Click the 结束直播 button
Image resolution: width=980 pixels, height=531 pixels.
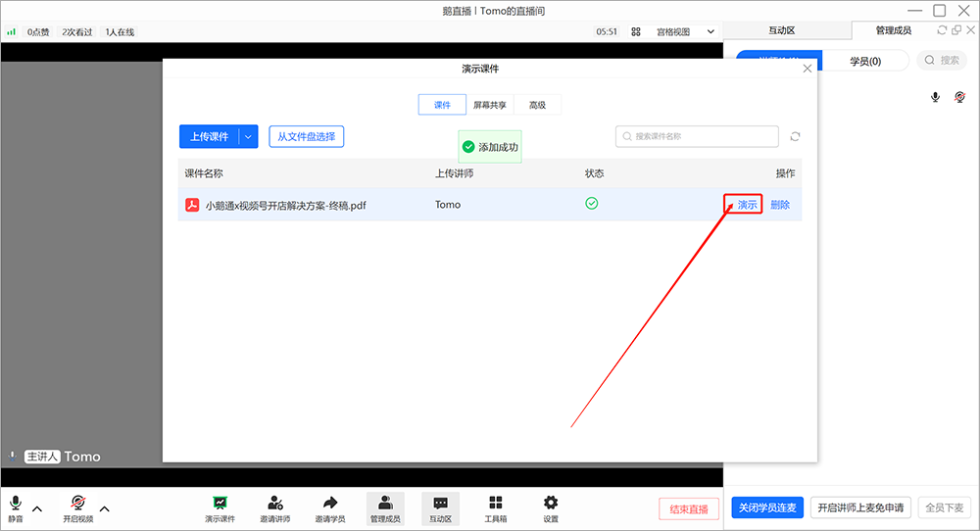click(x=689, y=509)
